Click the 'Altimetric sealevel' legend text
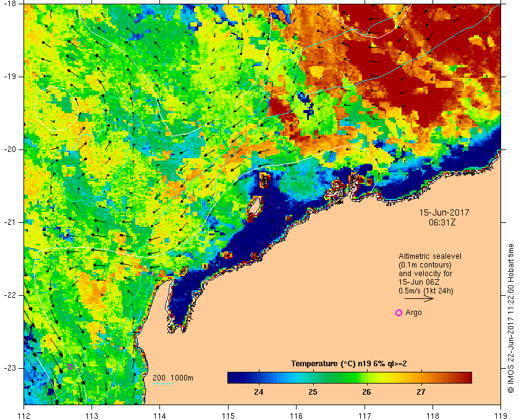The height and width of the screenshot is (420, 519). [x=430, y=256]
